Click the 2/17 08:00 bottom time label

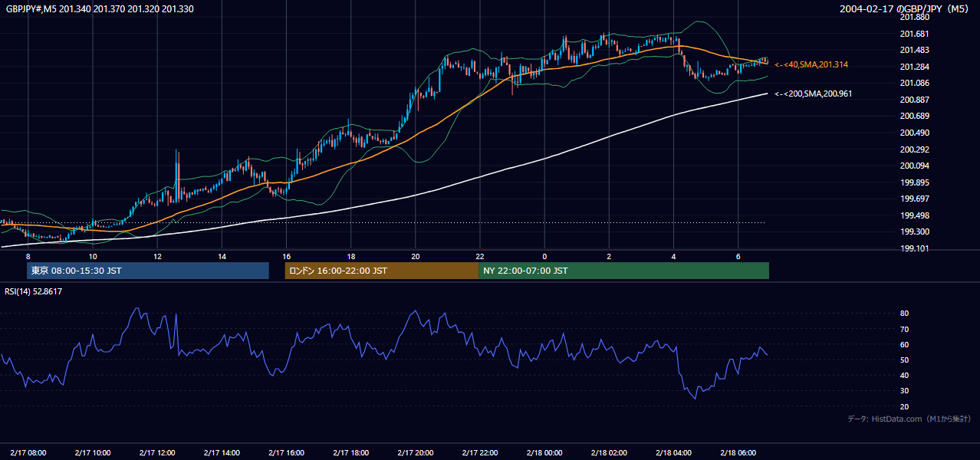(28, 453)
